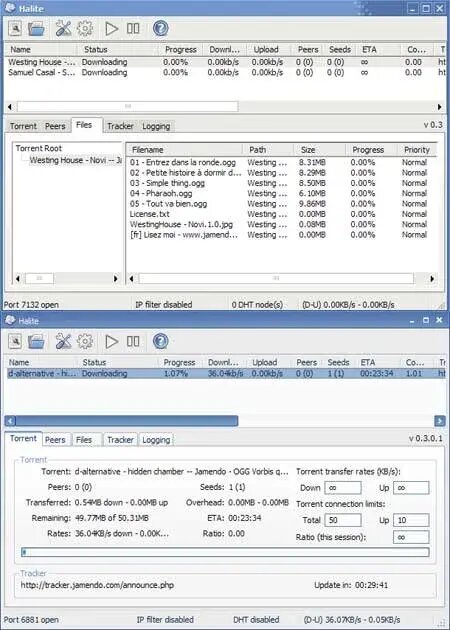Click the pause icon in the bottom window toolbar

133,342
